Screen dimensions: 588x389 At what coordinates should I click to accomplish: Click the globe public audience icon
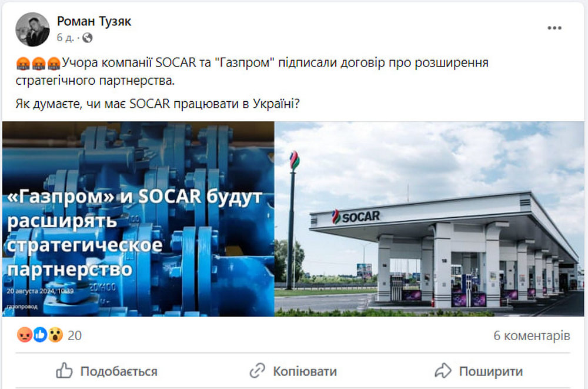88,38
